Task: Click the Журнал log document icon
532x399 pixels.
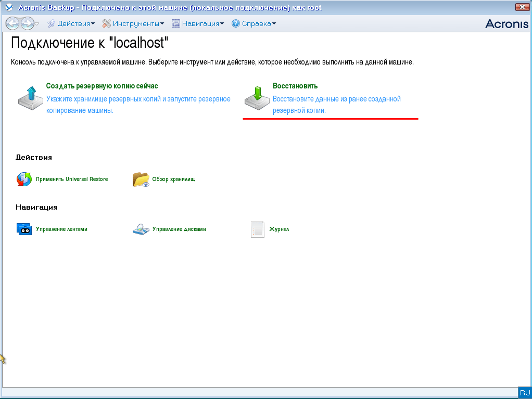Action: tap(258, 229)
